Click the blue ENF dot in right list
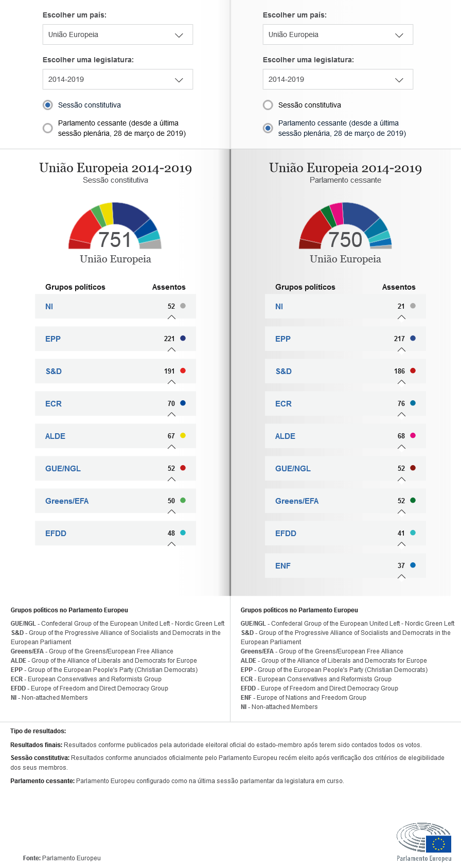The height and width of the screenshot is (868, 461). (413, 565)
